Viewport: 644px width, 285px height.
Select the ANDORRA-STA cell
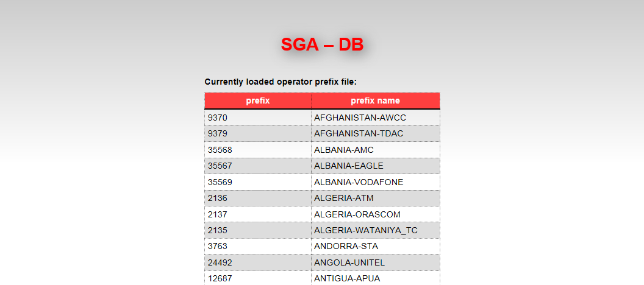click(376, 247)
